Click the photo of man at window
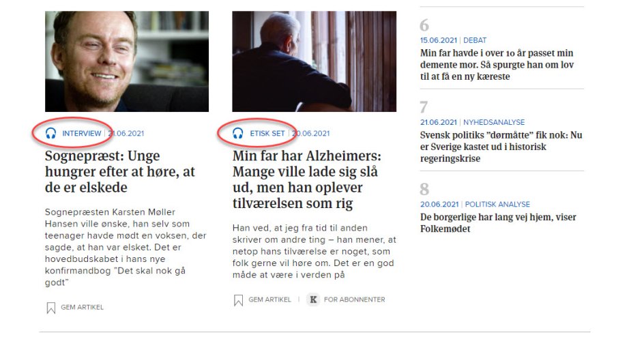Viewport: 644px width, 337px height. (x=314, y=61)
